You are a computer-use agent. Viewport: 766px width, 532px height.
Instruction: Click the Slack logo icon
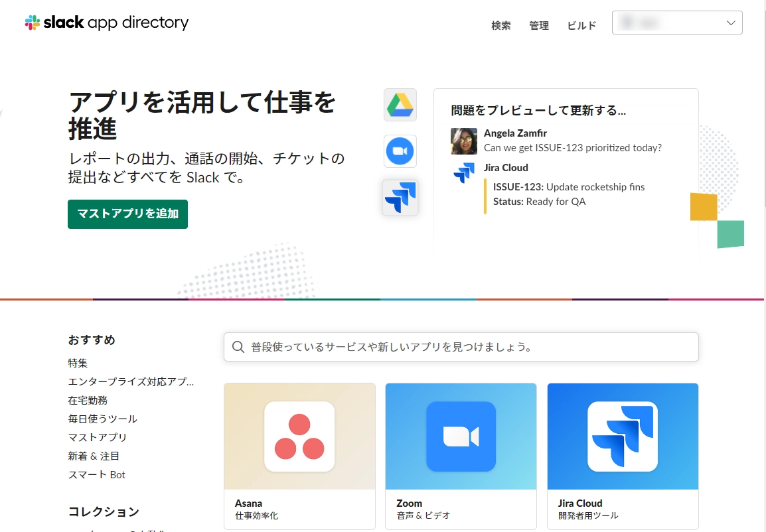point(33,23)
